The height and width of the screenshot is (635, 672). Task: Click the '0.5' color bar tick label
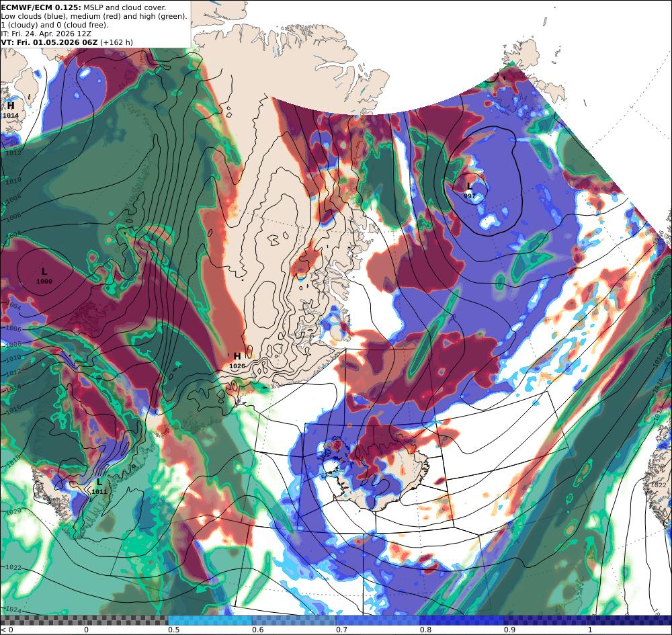[173, 630]
